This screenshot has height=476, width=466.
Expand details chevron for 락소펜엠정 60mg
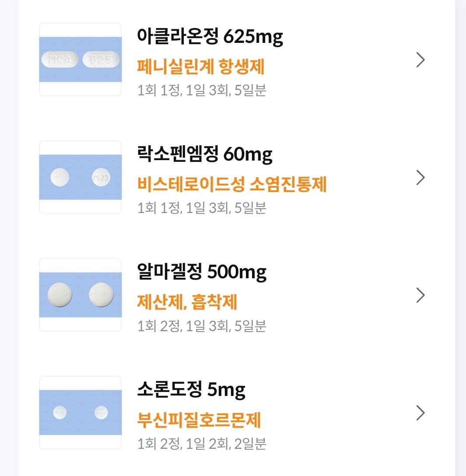point(420,178)
